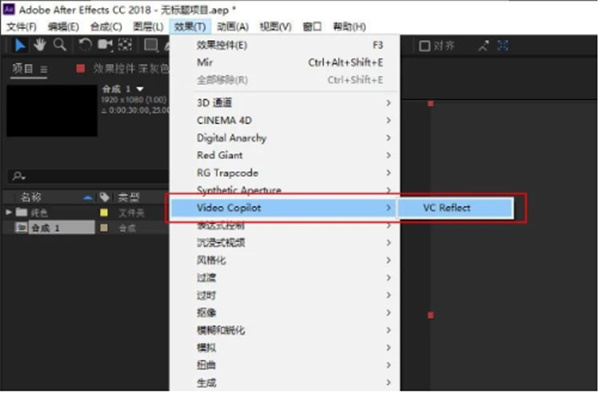Select the Video Copilot menu entry

point(283,208)
